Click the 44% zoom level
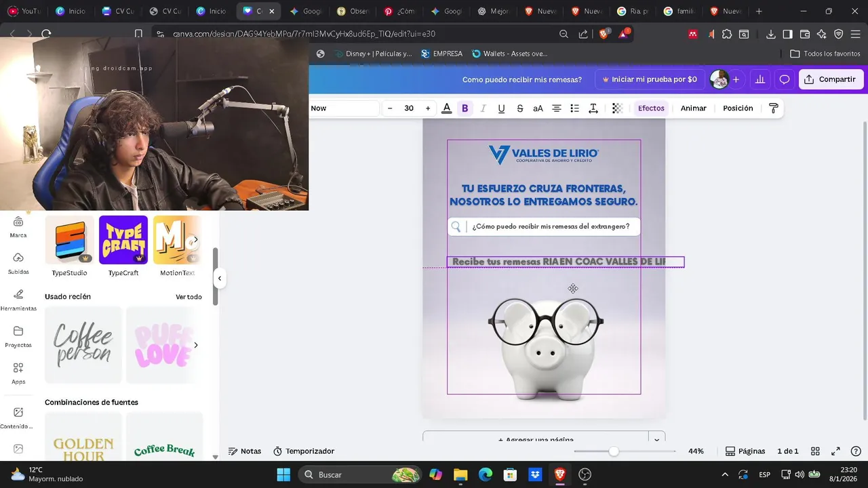 (x=696, y=451)
